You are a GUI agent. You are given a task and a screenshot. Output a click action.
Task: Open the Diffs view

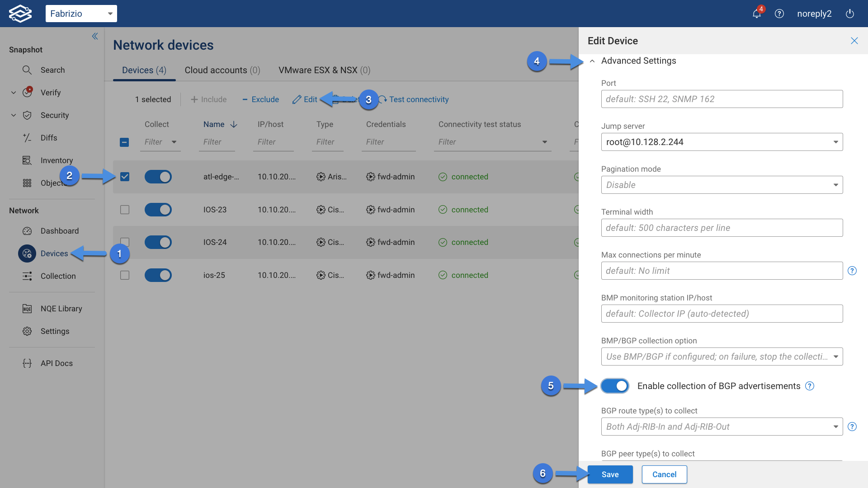point(27,138)
